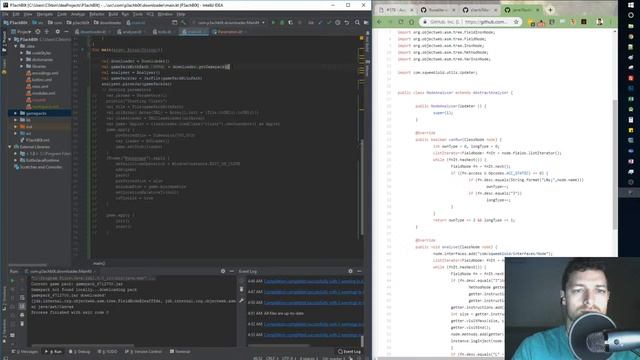Click the Chrome address bar
Viewport: 640px width, 360px height.
coord(470,22)
